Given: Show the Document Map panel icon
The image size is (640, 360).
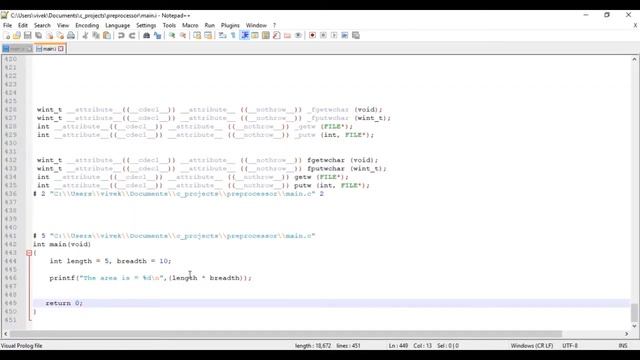Looking at the screenshot, I should click(266, 36).
